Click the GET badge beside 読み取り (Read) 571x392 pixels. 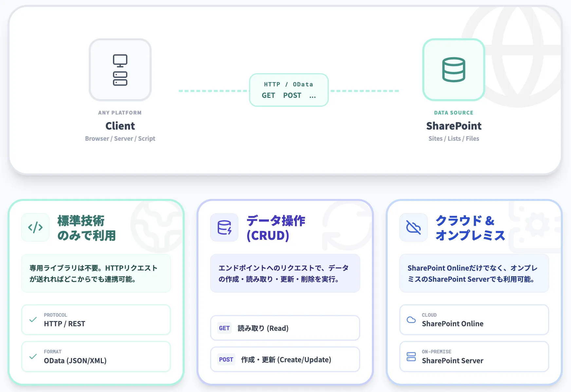pyautogui.click(x=224, y=328)
